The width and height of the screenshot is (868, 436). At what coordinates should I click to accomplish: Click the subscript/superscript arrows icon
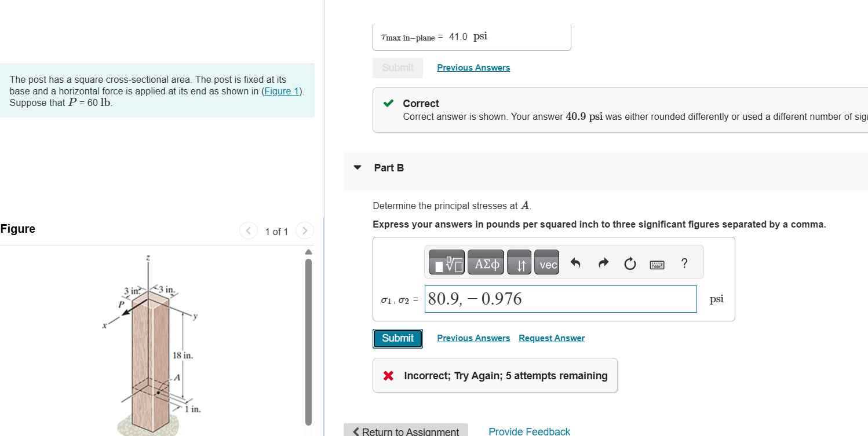(519, 262)
